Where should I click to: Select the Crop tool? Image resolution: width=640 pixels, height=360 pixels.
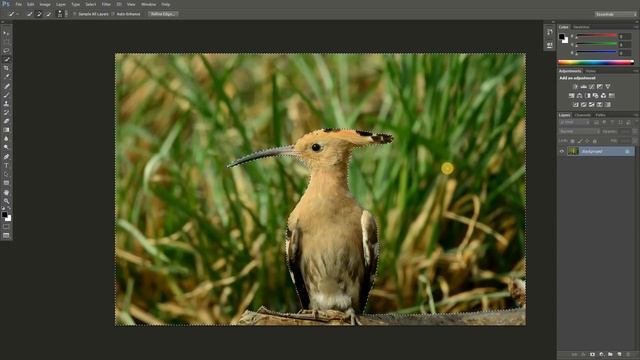(6, 68)
